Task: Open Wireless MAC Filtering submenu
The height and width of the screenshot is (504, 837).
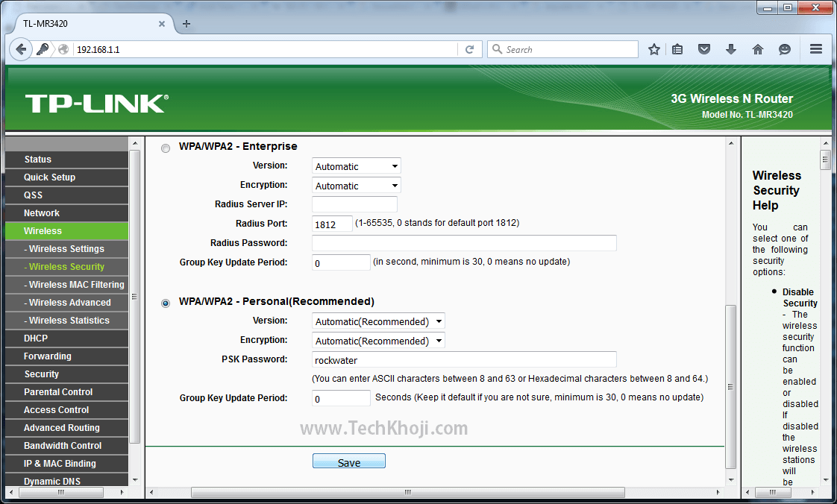Action: coord(66,284)
